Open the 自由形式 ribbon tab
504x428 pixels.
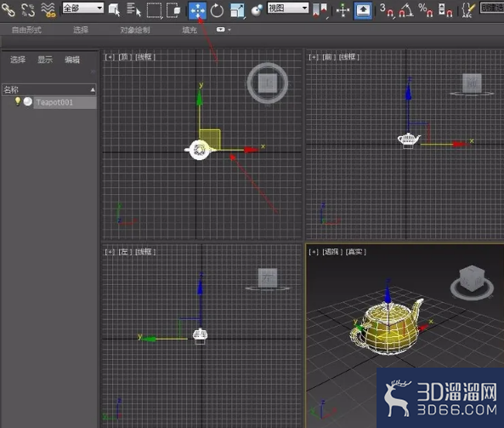(x=26, y=31)
